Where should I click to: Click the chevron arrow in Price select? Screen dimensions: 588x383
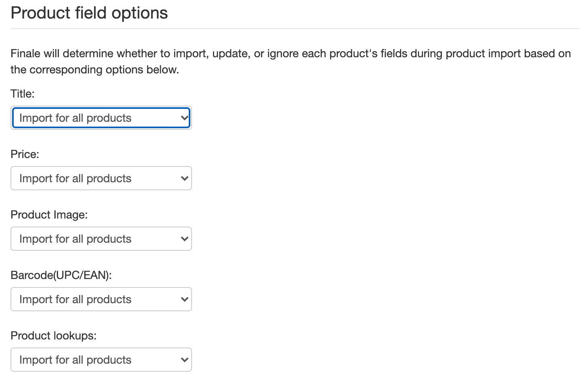(184, 179)
